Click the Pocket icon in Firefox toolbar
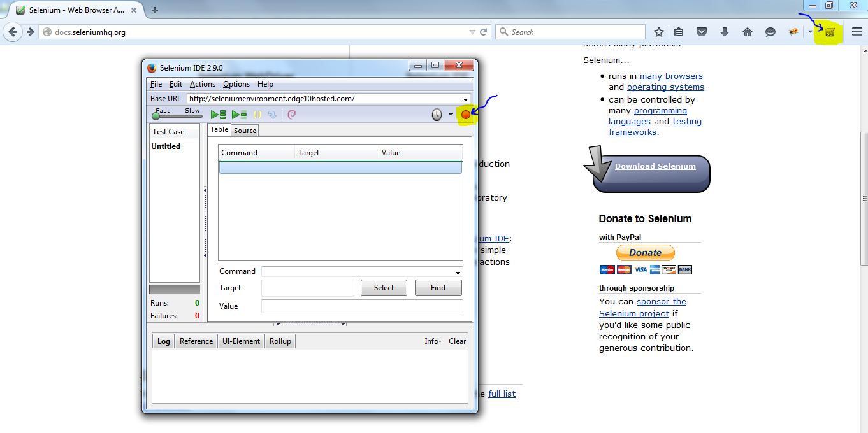Image resolution: width=868 pixels, height=433 pixels. (702, 32)
